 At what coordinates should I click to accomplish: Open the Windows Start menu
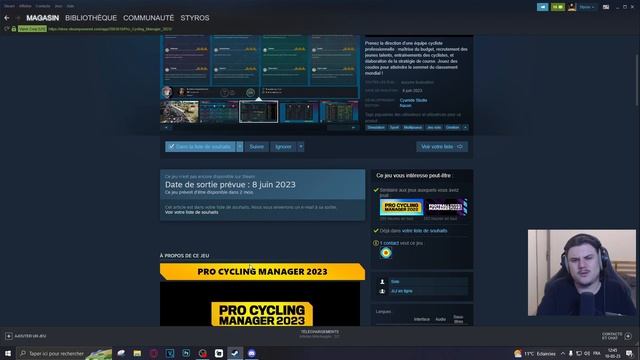8,353
